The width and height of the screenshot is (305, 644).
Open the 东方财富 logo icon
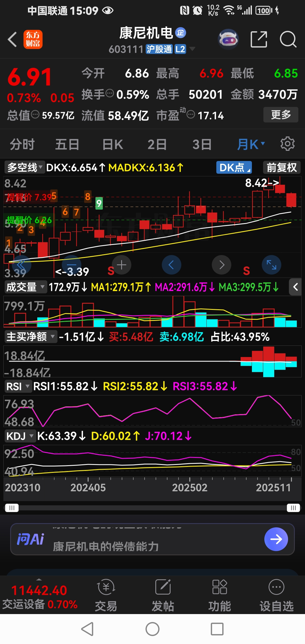click(33, 39)
